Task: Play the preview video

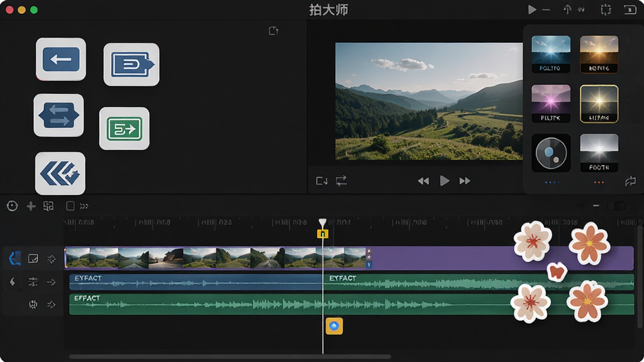Action: point(445,181)
